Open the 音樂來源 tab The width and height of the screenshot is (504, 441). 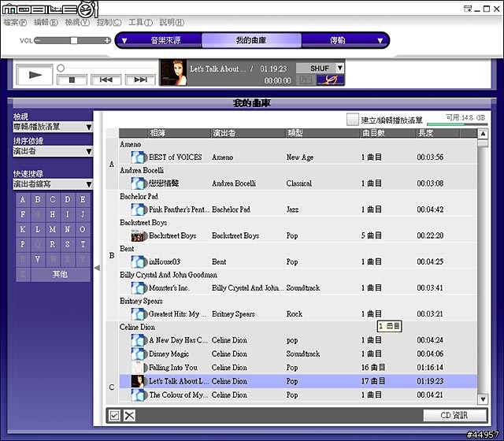pyautogui.click(x=166, y=40)
